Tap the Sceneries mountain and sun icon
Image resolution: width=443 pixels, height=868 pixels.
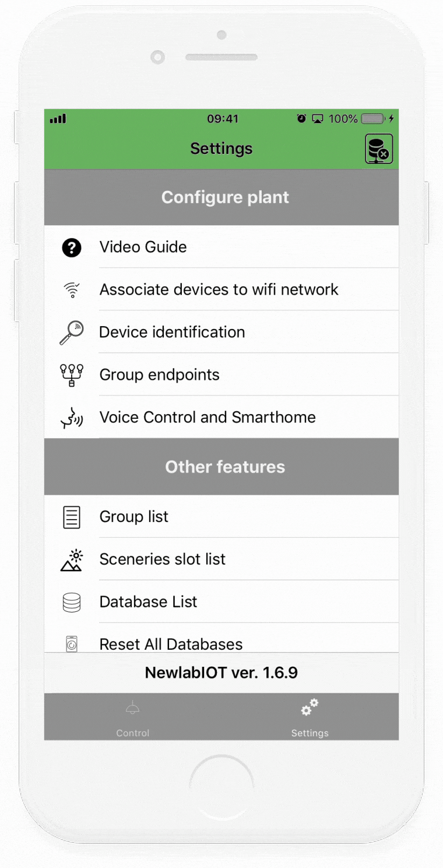pos(72,559)
